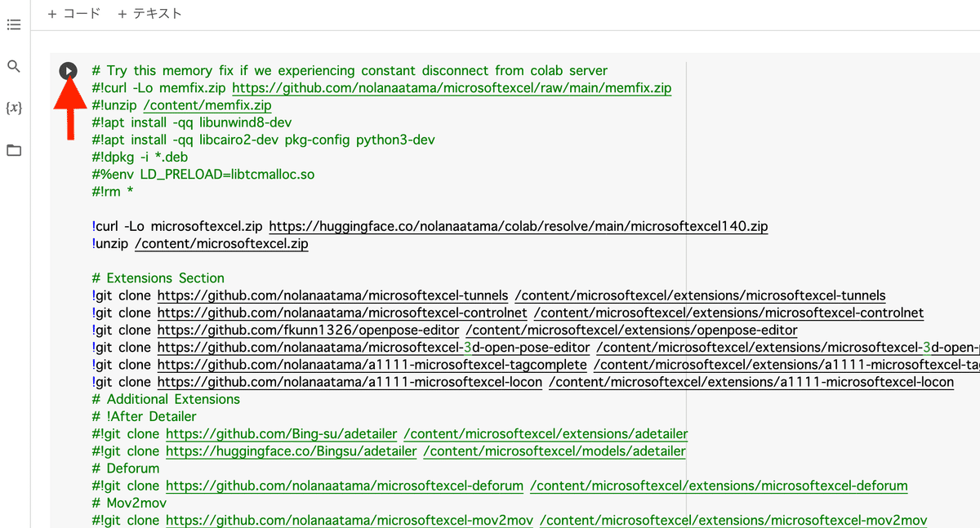Click the '#!dpkg -i *.deb' line
Viewport: 980px width, 528px height.
[x=140, y=157]
